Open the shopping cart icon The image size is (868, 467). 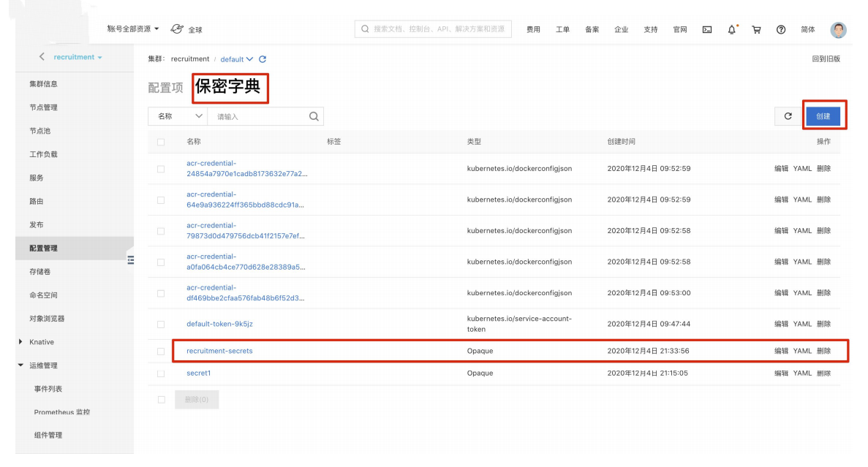click(756, 30)
